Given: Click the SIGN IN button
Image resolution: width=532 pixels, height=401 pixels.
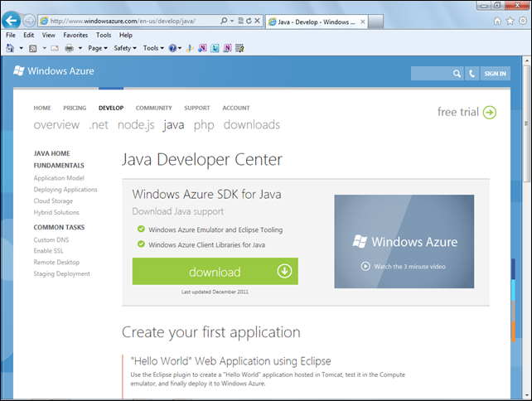Looking at the screenshot, I should pos(495,73).
